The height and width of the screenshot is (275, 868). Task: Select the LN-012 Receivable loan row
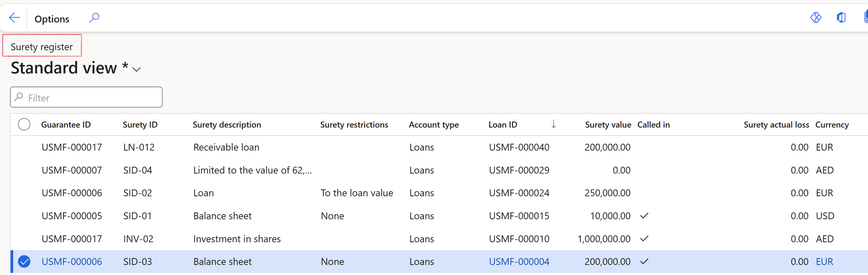pos(226,147)
